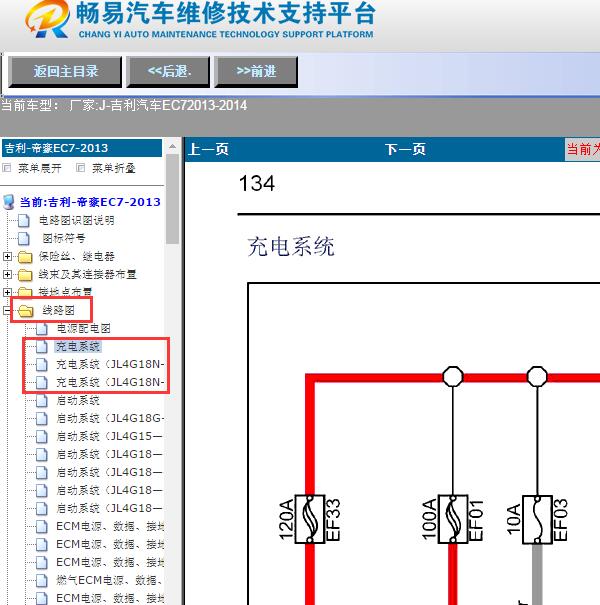Click the folder icon of 接地点布置
Screen dimensions: 600x605
[25, 292]
